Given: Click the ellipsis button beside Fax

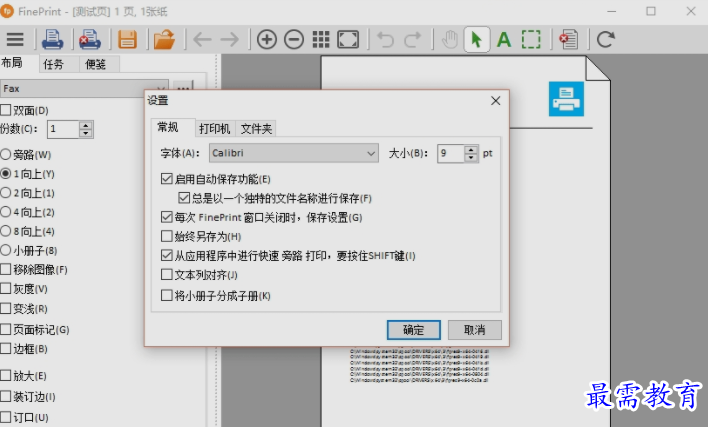Looking at the screenshot, I should [182, 88].
